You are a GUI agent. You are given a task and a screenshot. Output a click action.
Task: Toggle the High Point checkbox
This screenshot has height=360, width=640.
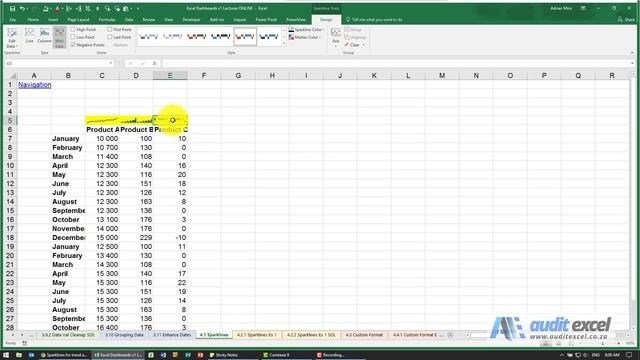point(73,29)
